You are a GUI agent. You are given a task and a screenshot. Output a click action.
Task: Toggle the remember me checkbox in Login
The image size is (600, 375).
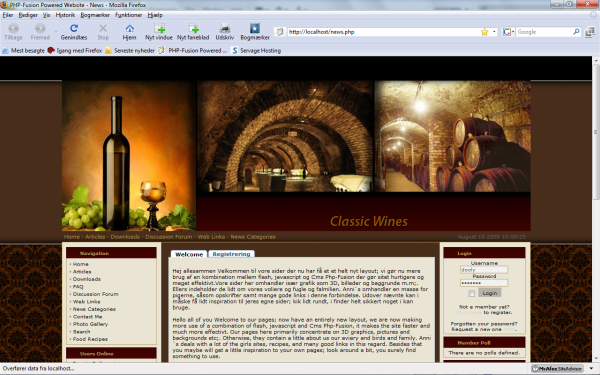click(x=471, y=293)
